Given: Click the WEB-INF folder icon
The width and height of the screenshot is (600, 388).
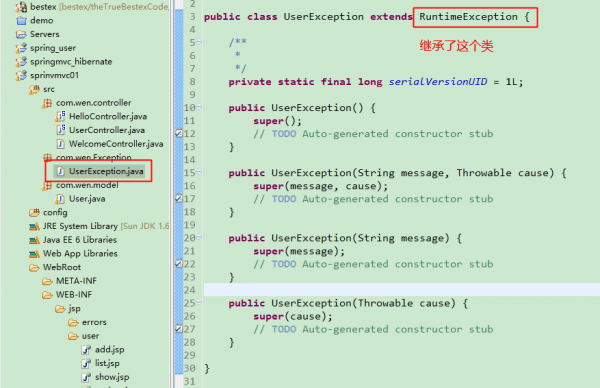Looking at the screenshot, I should tap(47, 295).
